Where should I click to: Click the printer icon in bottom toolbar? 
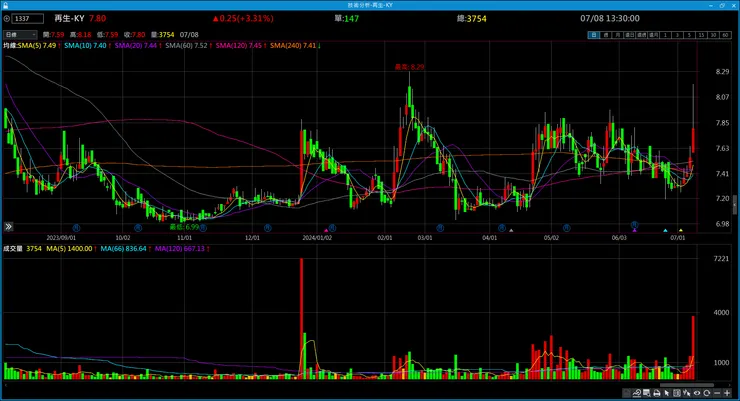(656, 393)
